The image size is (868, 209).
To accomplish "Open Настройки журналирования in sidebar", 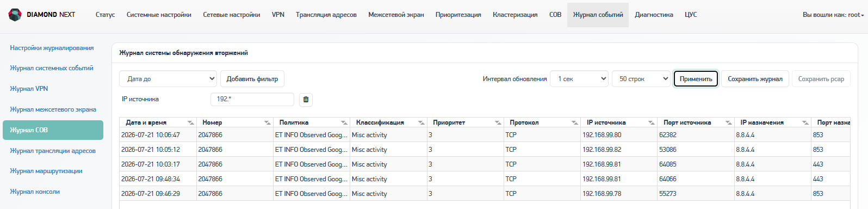I will point(52,48).
